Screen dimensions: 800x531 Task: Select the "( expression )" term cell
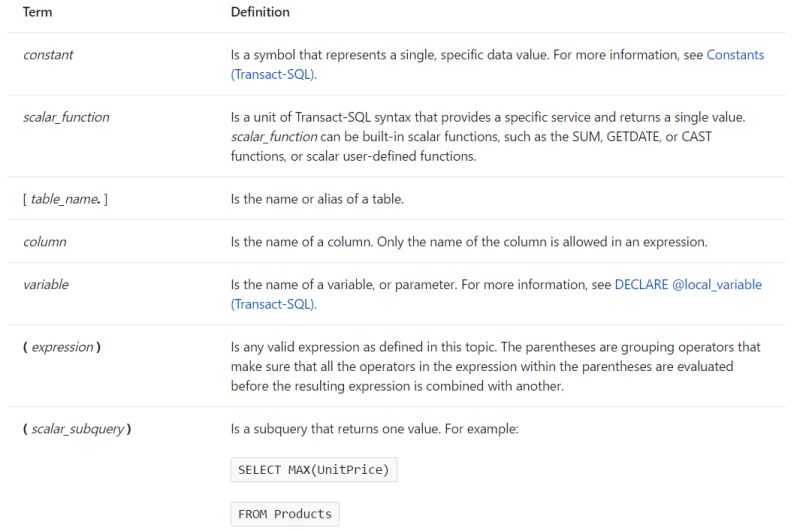[x=62, y=347]
